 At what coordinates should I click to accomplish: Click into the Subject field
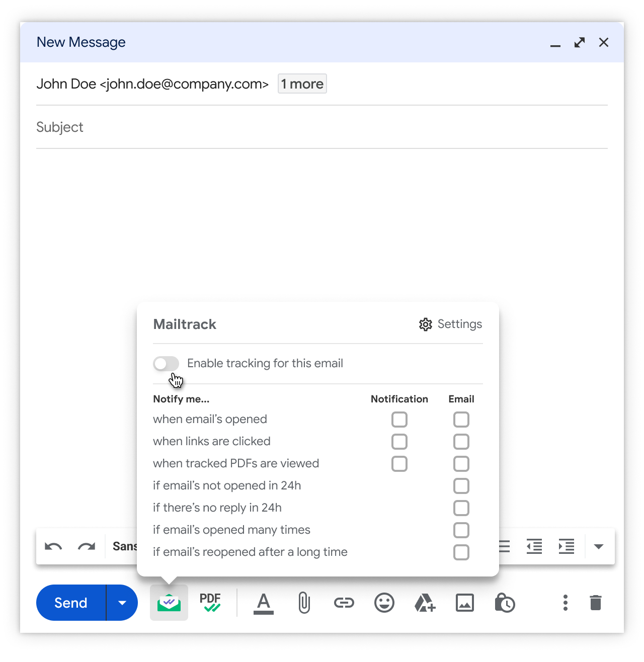(x=322, y=127)
